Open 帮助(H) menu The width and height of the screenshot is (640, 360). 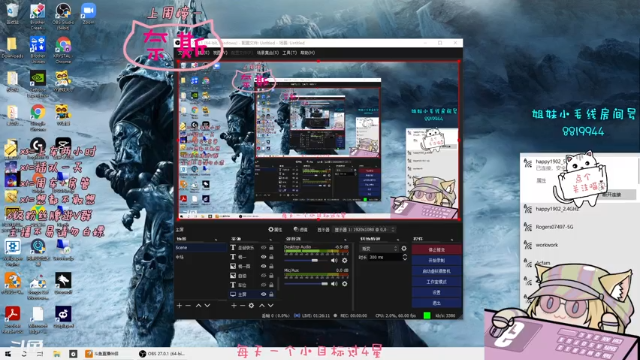[308, 53]
